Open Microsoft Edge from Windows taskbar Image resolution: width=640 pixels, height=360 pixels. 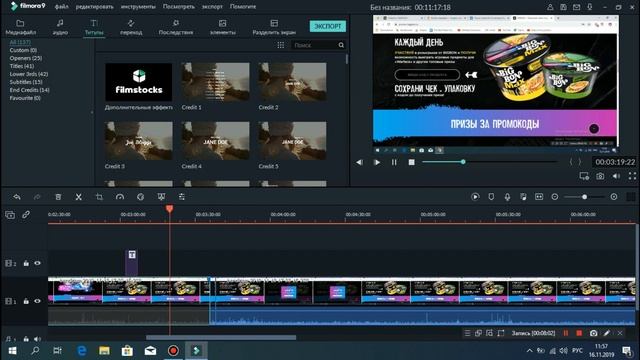(x=82, y=351)
